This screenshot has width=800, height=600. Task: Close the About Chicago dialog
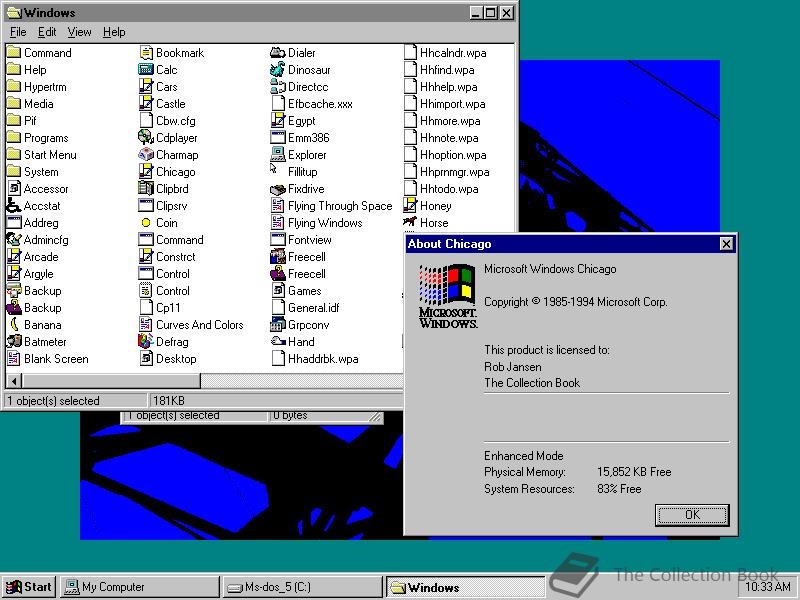pos(726,244)
